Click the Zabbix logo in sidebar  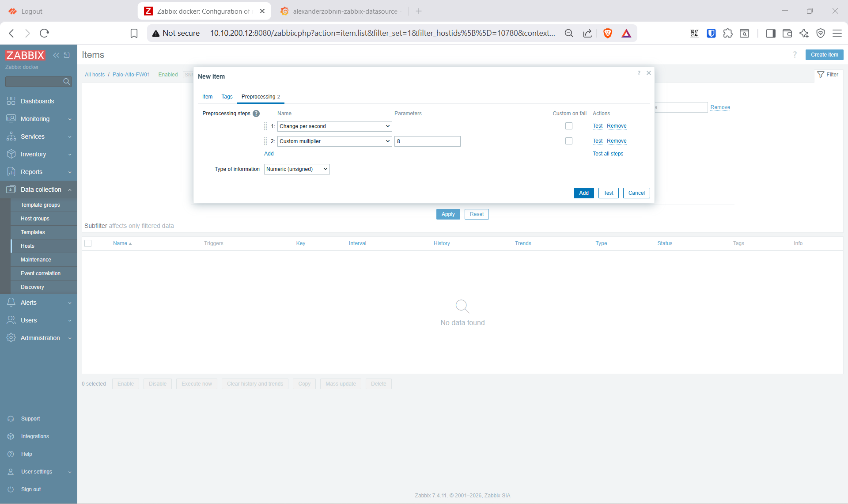(x=25, y=55)
